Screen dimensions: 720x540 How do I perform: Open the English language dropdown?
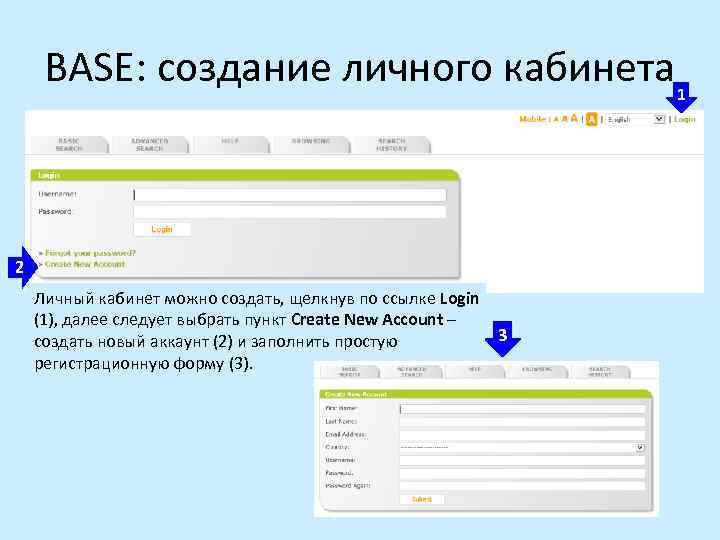(x=636, y=119)
